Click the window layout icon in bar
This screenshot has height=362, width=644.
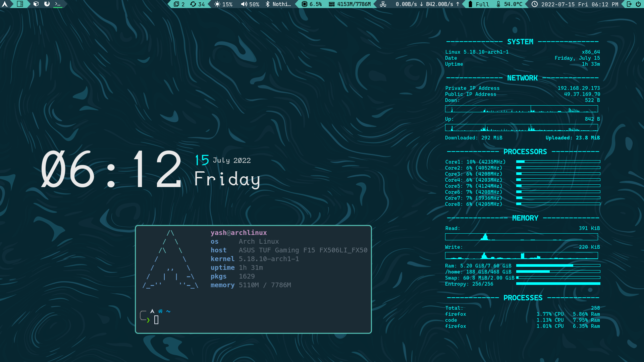click(20, 4)
